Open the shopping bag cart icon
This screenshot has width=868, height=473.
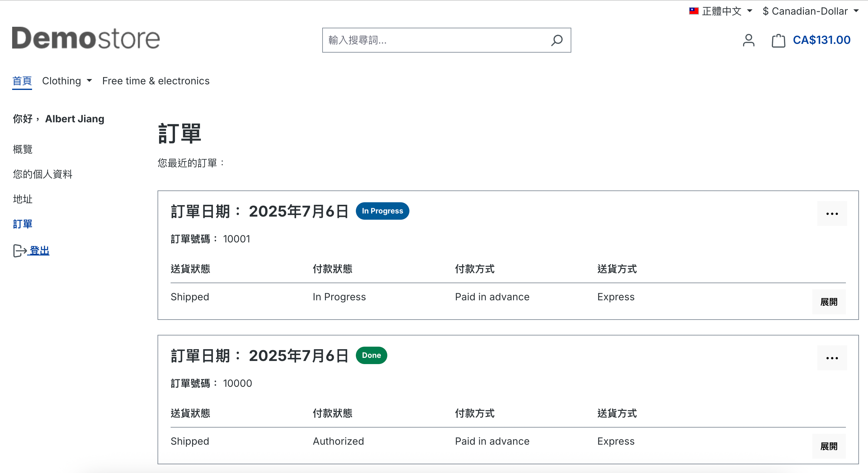778,40
